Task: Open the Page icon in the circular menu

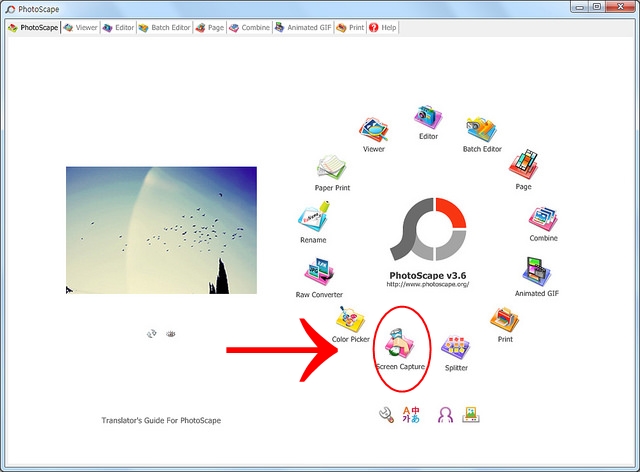Action: click(523, 165)
